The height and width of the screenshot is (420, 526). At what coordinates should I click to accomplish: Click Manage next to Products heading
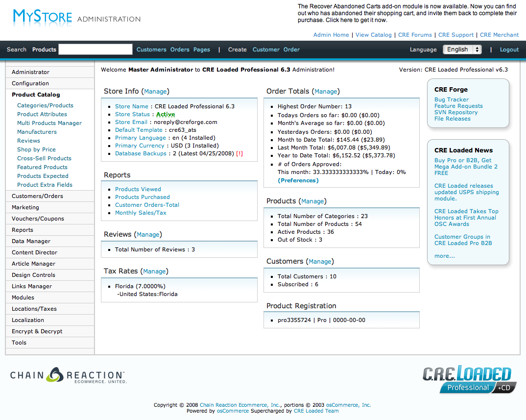pos(312,201)
